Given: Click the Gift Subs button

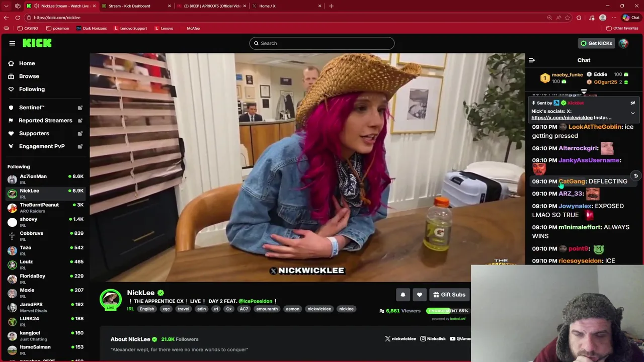Looking at the screenshot, I should click(x=449, y=295).
